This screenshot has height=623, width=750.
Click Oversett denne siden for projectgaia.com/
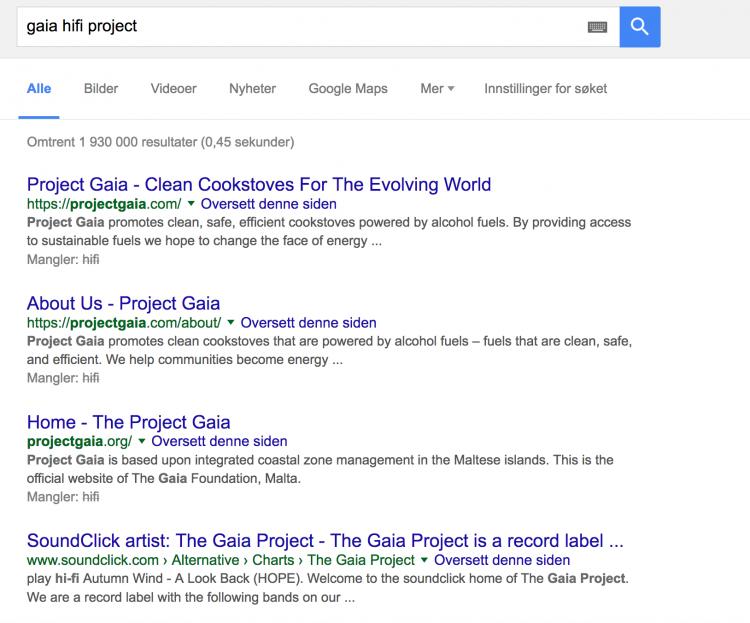[x=268, y=204]
